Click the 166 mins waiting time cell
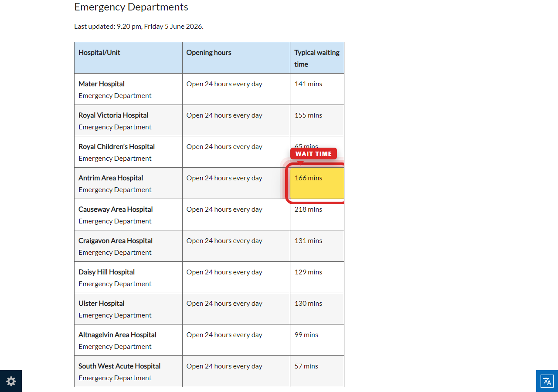Viewport: 558px width, 392px height. [x=317, y=183]
